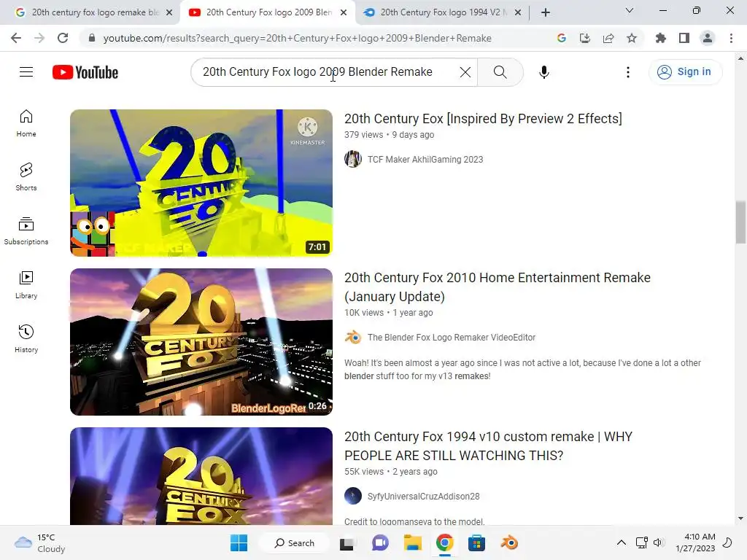Screen dimensions: 747x560
Task: Click the 7:01 yellow Fox logo thumbnail
Action: pyautogui.click(x=201, y=183)
